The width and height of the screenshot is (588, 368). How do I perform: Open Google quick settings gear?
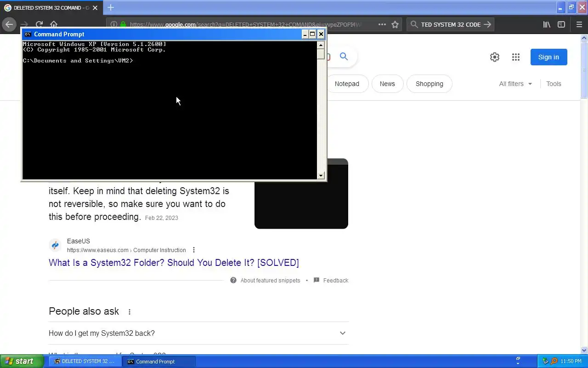click(495, 57)
